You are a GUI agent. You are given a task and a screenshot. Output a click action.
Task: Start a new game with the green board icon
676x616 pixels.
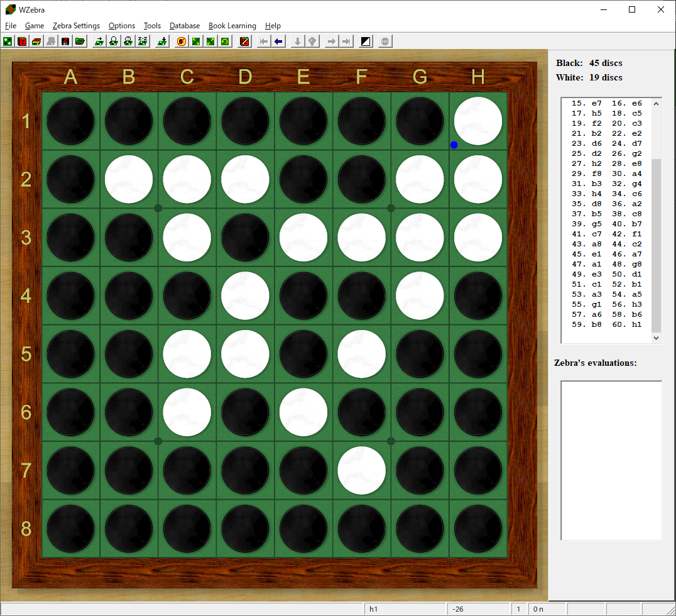click(8, 41)
